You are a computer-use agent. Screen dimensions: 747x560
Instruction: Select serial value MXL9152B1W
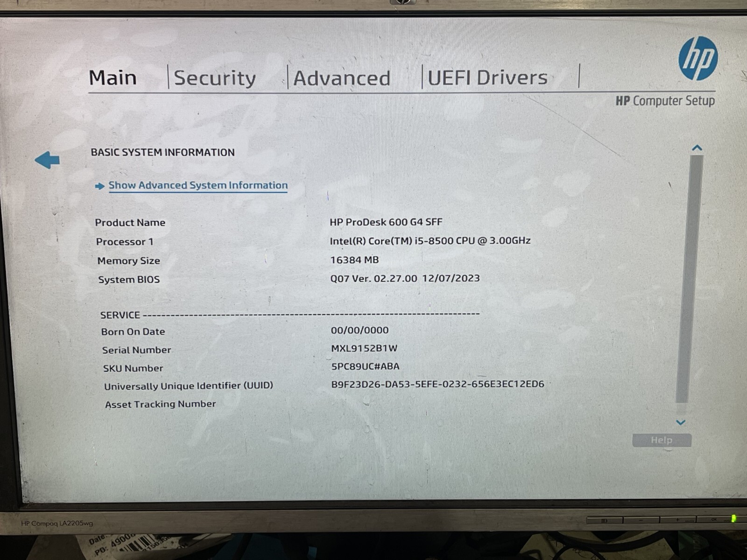pos(364,348)
